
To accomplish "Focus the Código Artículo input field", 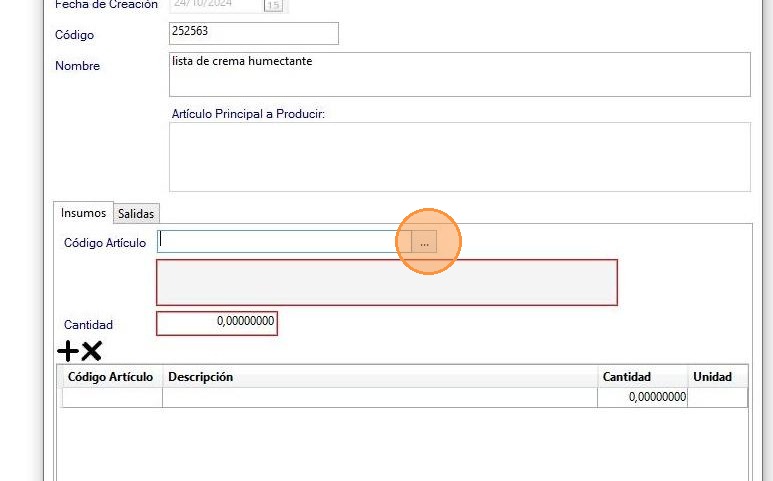I will [x=284, y=241].
